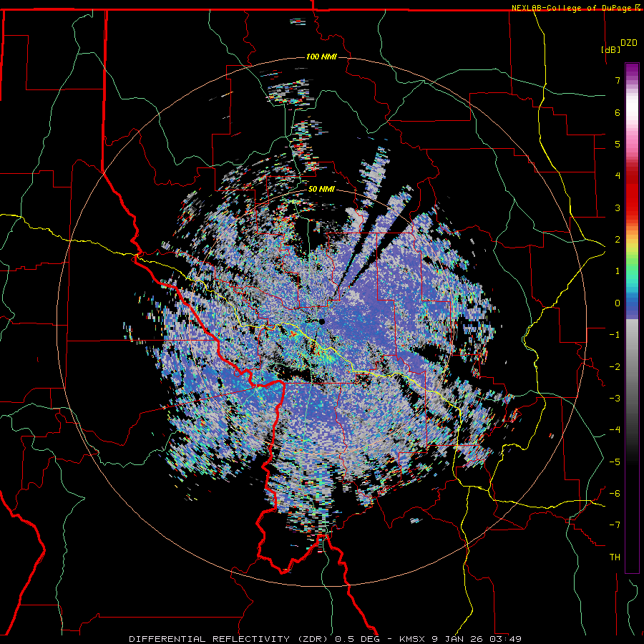
Task: Click the 'DIFFERENTIAL REFLECTIVITY (ZDR)' caption text
Action: point(230,639)
